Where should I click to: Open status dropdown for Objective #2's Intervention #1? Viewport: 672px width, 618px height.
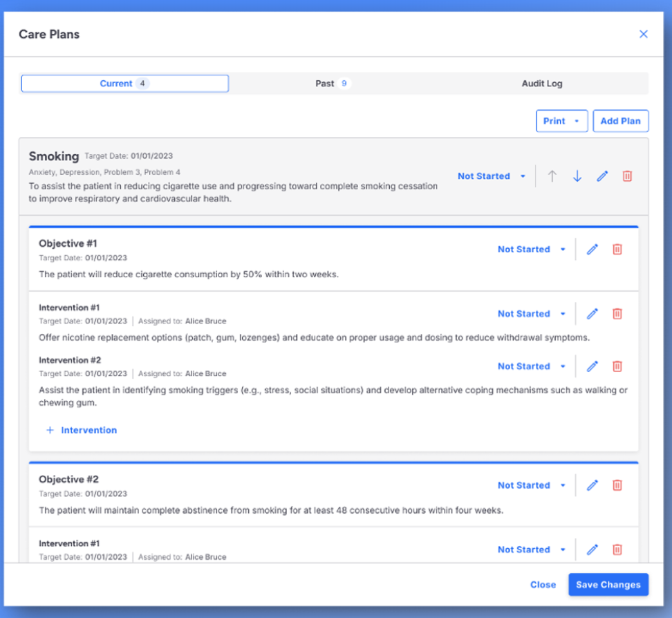tap(532, 550)
